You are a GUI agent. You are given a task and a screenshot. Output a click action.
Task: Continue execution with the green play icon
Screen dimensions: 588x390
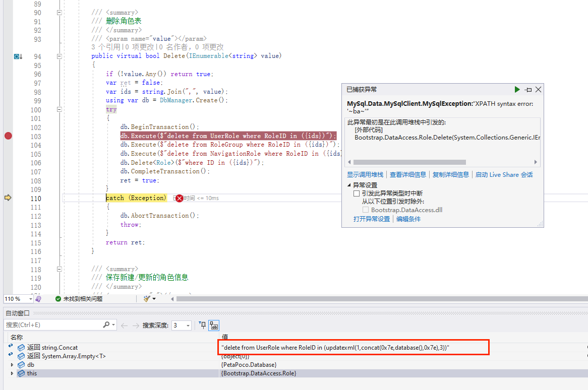[x=517, y=90]
